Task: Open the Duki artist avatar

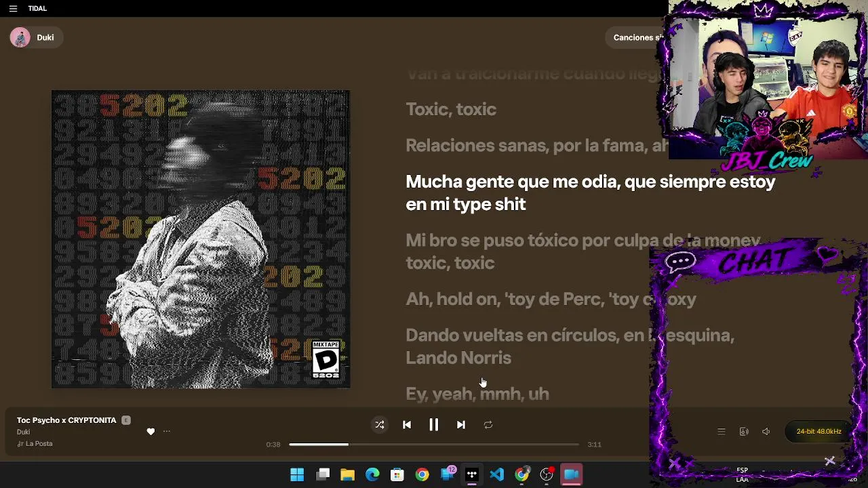Action: 20,37
